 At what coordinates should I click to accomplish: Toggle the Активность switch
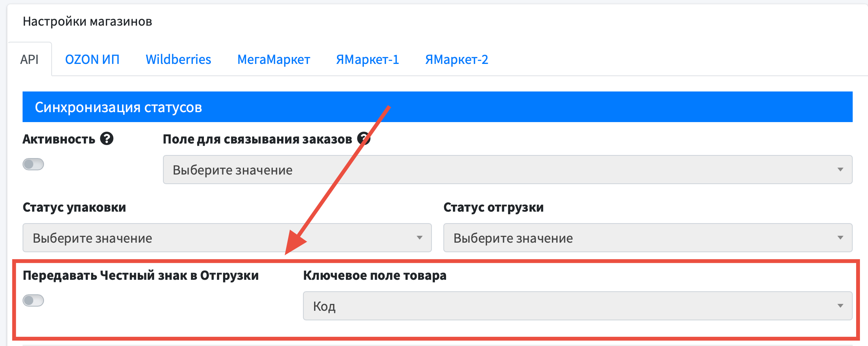[x=33, y=164]
